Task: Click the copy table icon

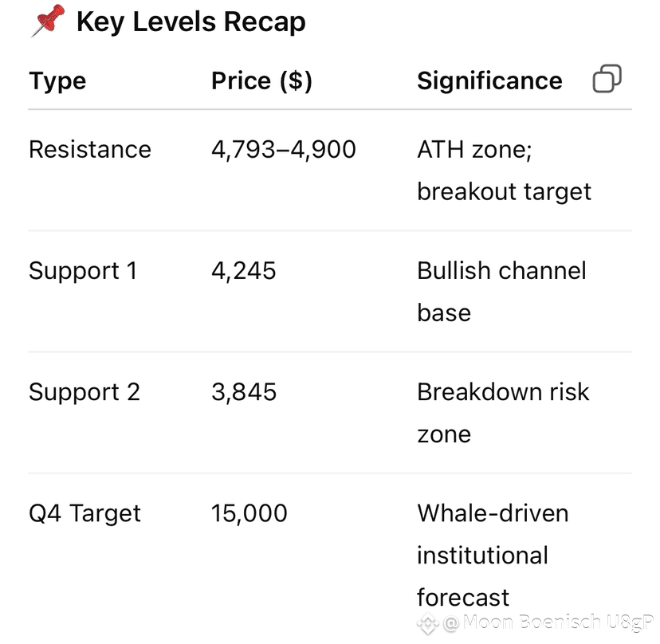Action: (607, 79)
